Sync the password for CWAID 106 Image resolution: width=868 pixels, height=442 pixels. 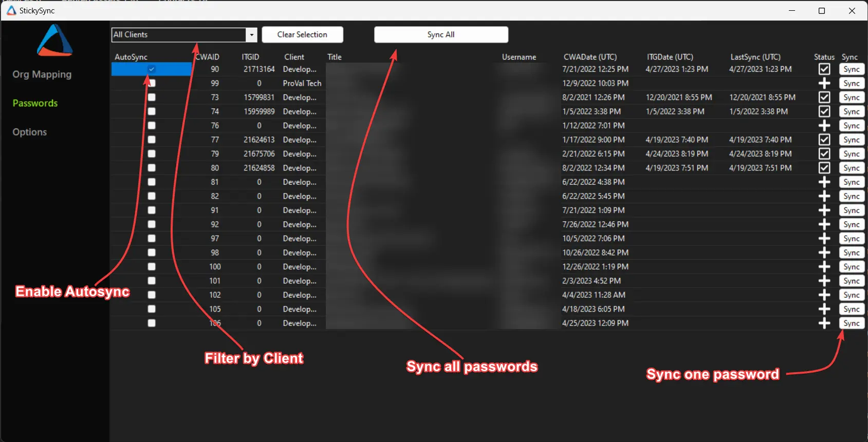click(x=852, y=323)
